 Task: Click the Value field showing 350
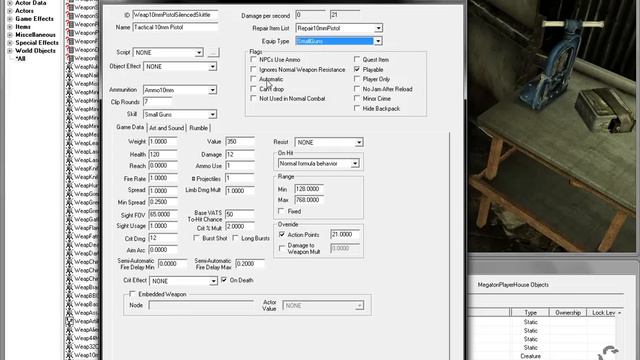click(x=240, y=142)
